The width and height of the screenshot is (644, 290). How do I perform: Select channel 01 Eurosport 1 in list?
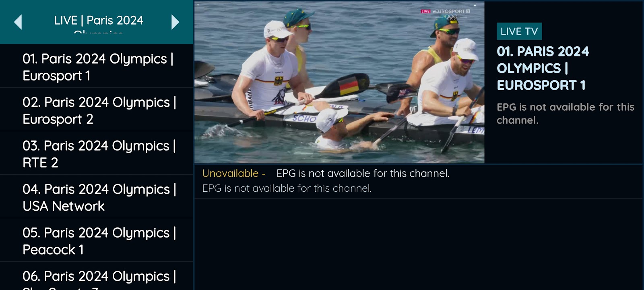pos(97,67)
